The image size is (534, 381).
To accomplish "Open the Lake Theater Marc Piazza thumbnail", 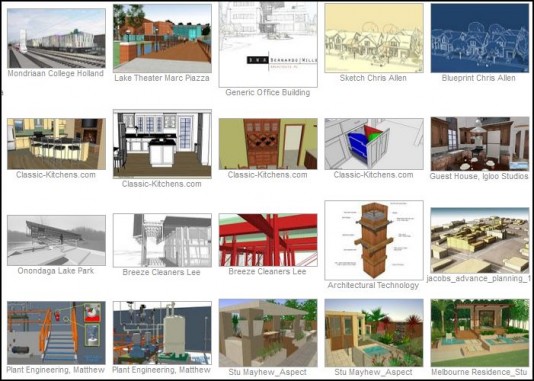I will point(162,38).
